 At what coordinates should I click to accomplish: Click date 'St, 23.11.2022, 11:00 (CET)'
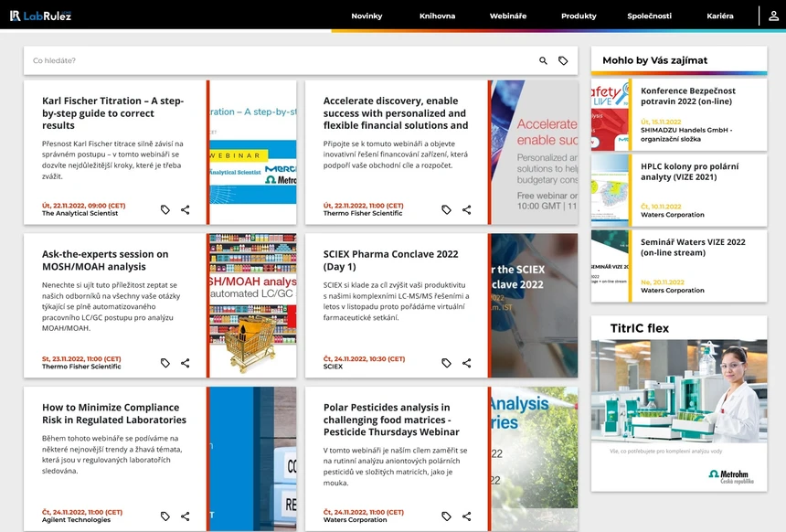(x=81, y=359)
